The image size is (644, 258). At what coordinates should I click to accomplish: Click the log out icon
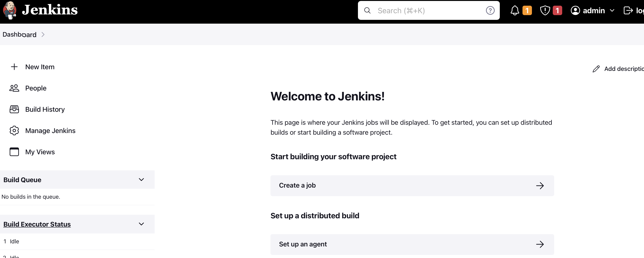628,10
